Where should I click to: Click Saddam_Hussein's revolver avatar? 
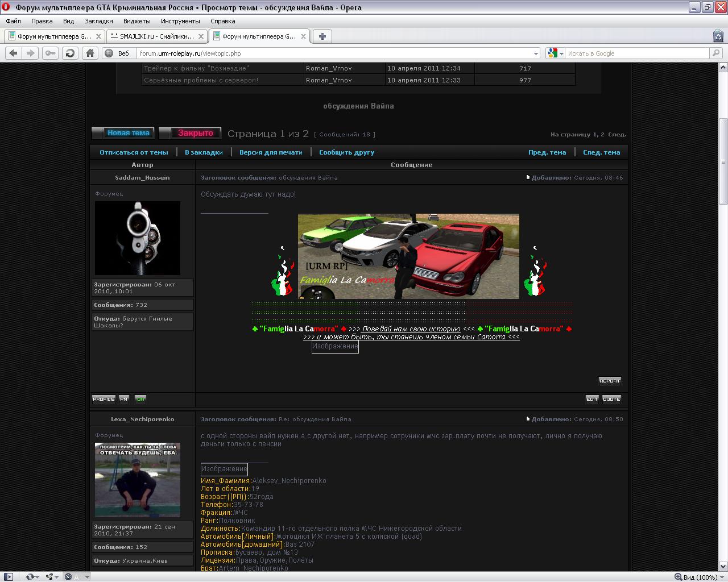point(138,238)
